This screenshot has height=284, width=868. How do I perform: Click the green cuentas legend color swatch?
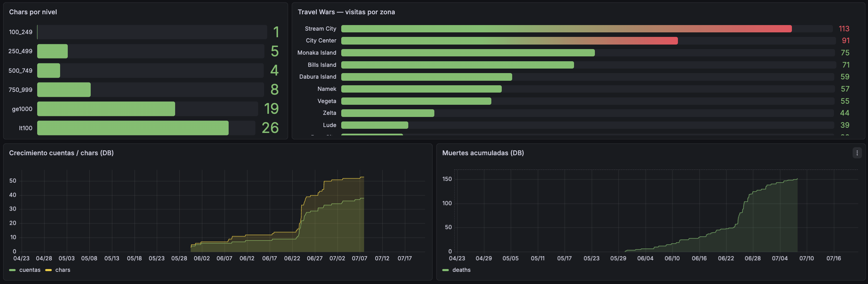(12, 270)
